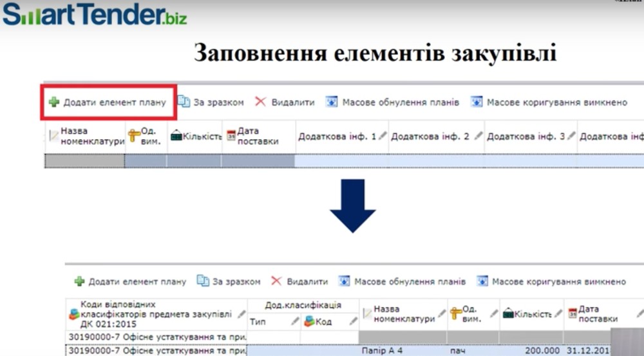Screen dimensions: 644x356
Task: Click 'За зразком' copy icon in upper toolbar
Action: coord(184,102)
